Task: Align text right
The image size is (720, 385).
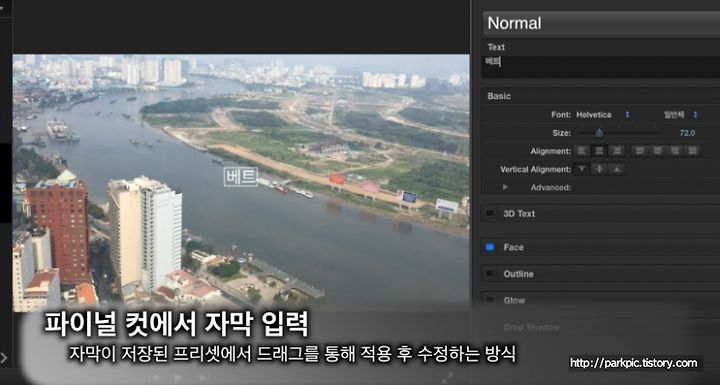Action: 616,151
